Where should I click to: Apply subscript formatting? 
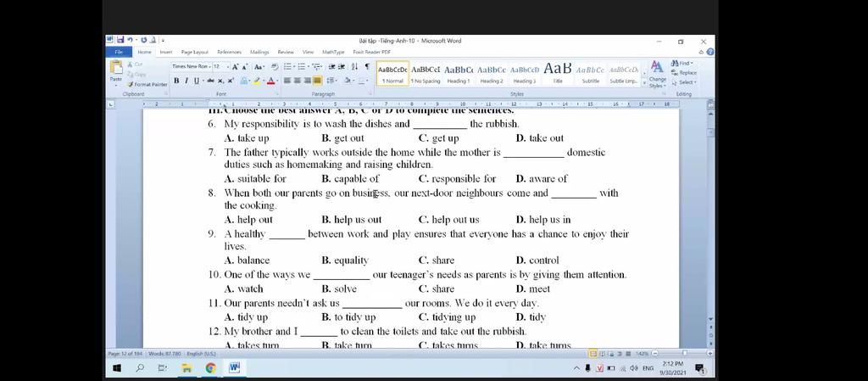(220, 80)
